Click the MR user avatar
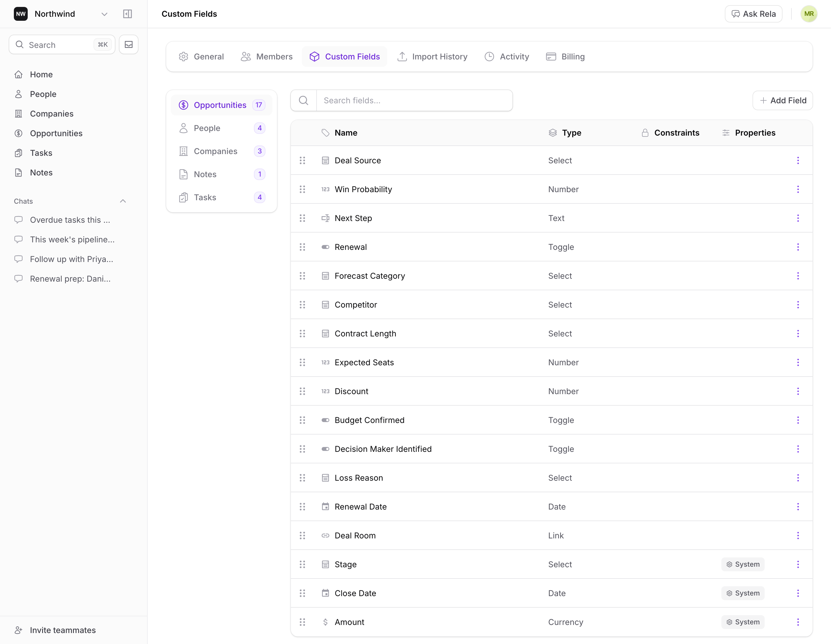 pyautogui.click(x=809, y=14)
